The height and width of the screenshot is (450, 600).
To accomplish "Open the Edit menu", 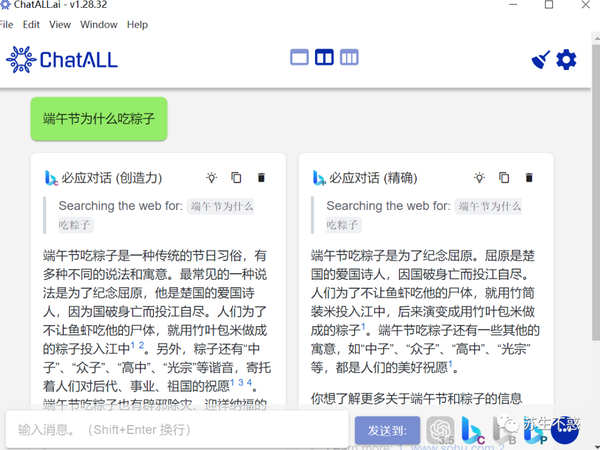I will pos(31,24).
